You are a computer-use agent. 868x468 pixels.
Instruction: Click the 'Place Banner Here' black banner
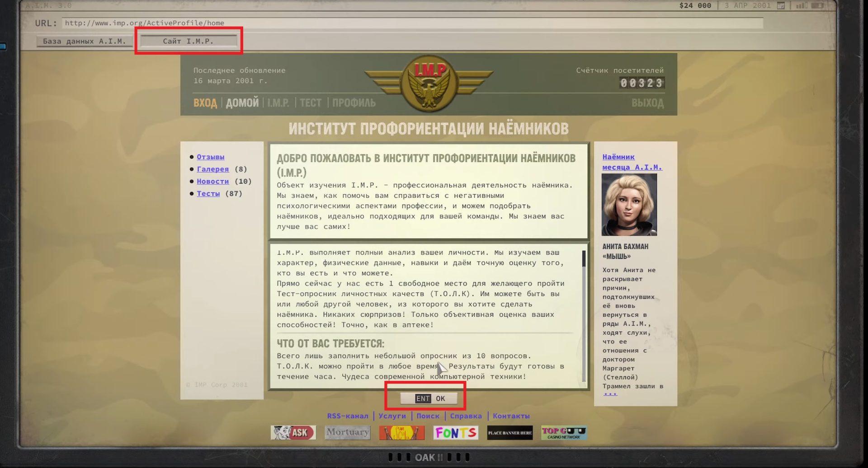click(509, 433)
